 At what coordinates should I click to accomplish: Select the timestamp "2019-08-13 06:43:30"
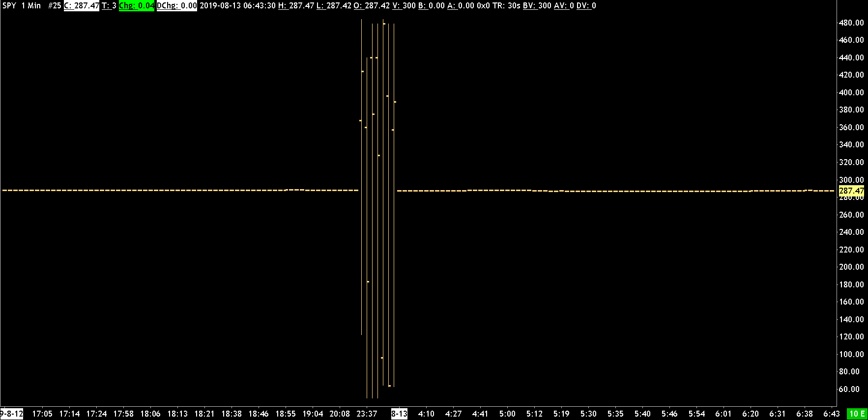pyautogui.click(x=237, y=6)
